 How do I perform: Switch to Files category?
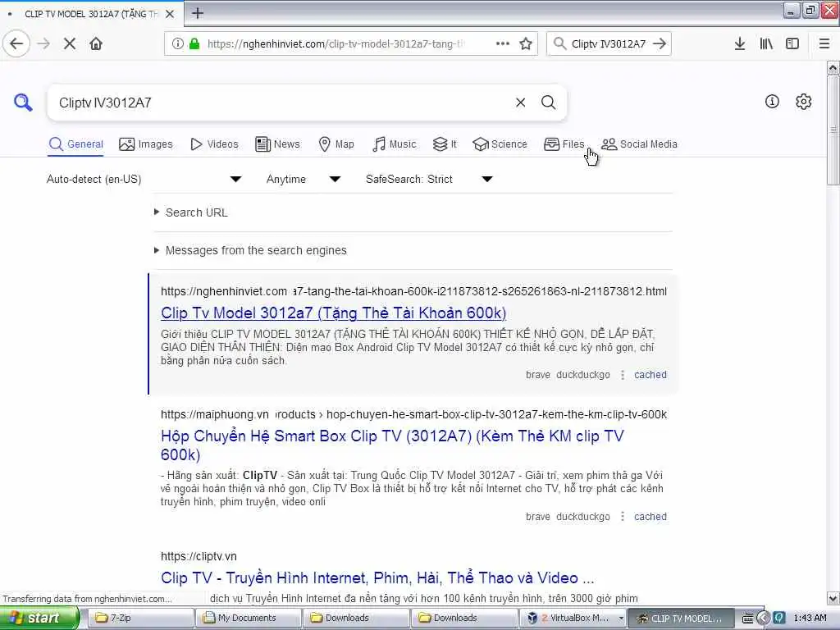pos(564,144)
